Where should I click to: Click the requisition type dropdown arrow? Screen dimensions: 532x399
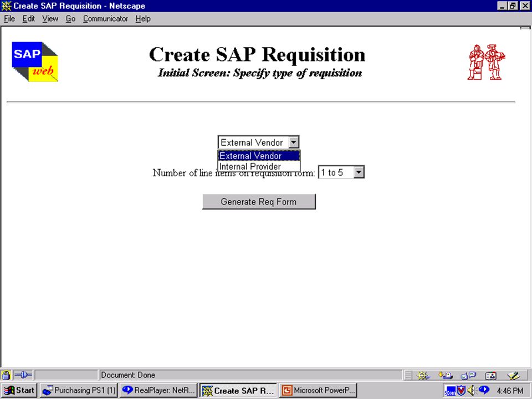[294, 142]
